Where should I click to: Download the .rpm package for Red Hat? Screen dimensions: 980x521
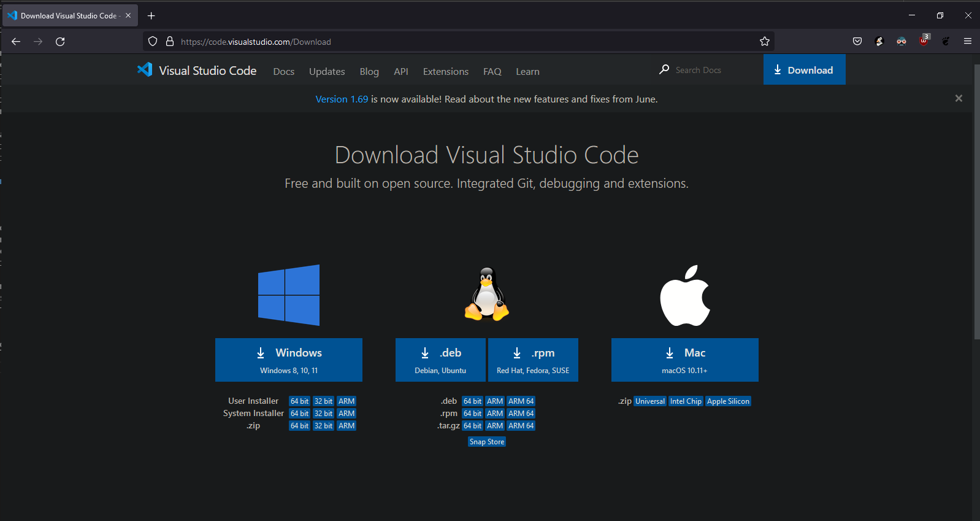click(x=533, y=360)
